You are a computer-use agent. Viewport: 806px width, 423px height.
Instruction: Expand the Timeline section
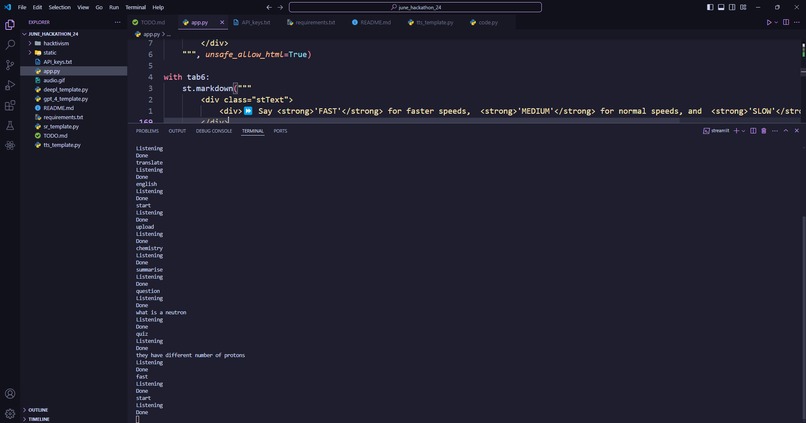pos(74,419)
